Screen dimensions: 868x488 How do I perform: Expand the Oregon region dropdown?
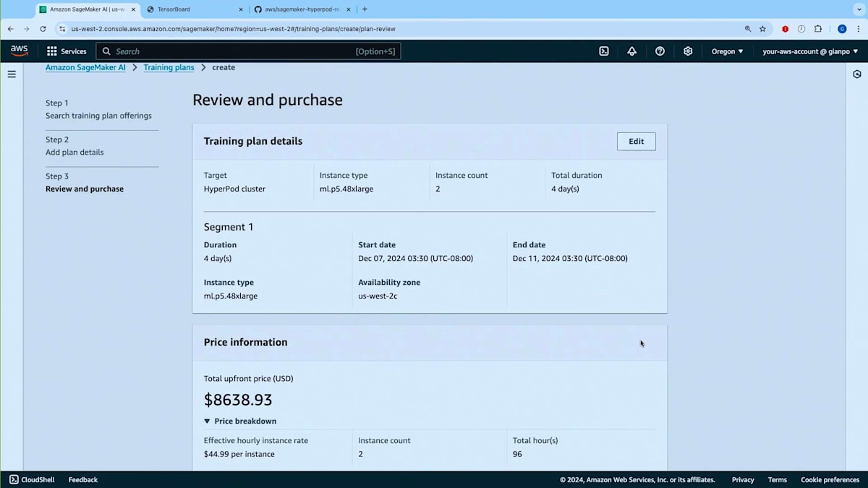[727, 51]
